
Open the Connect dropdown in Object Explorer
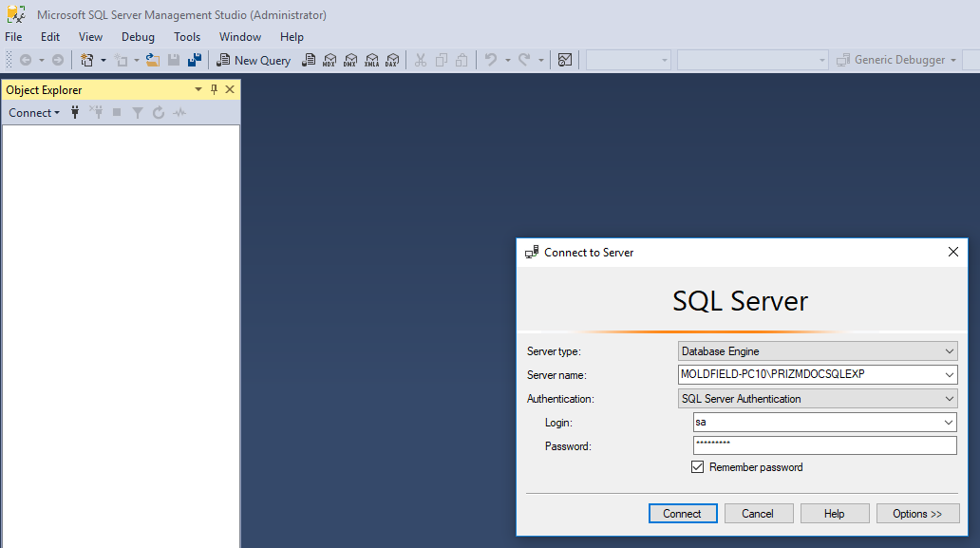click(34, 112)
